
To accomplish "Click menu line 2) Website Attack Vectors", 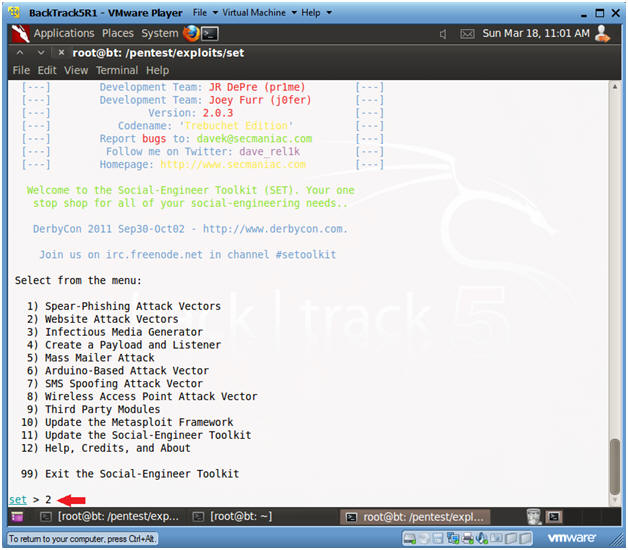I will 103,319.
